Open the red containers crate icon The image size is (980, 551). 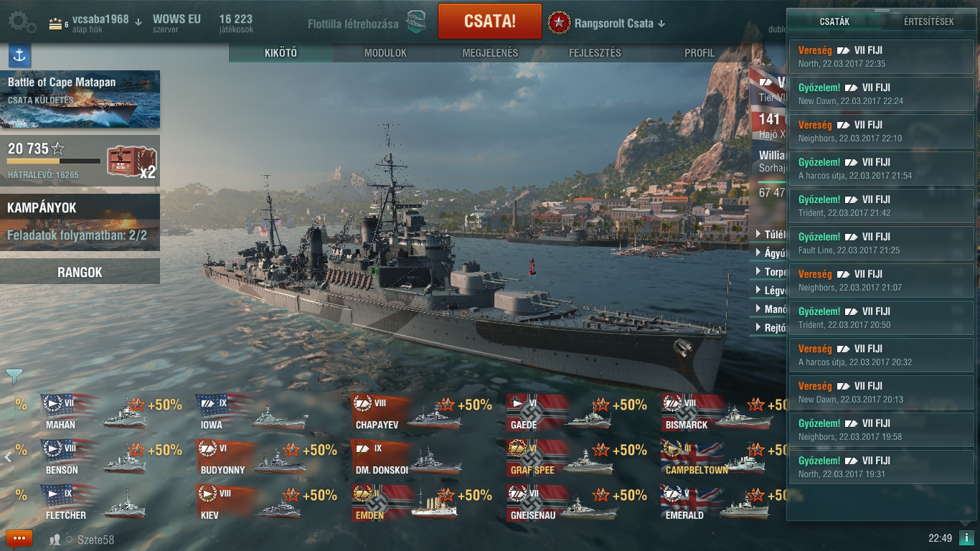132,161
